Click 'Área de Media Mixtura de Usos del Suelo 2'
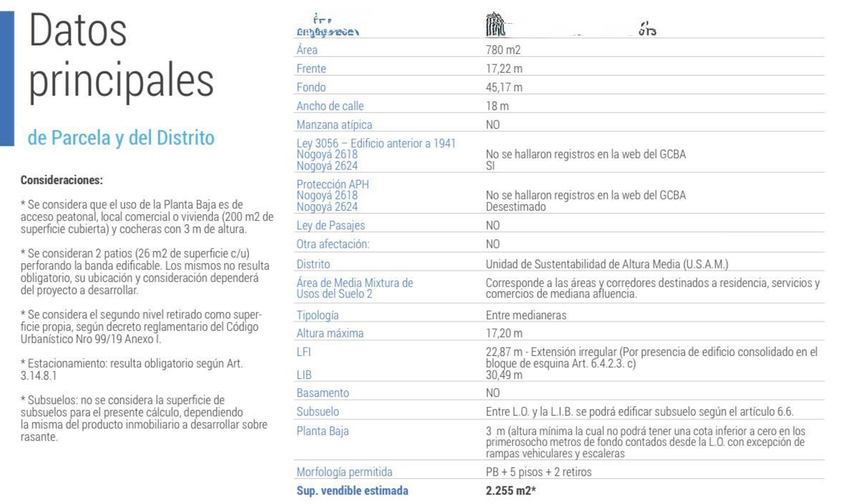 click(x=355, y=288)
